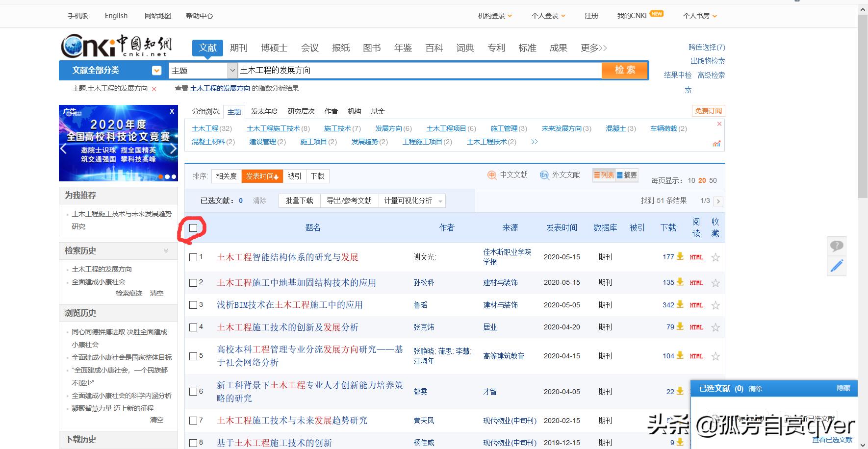The width and height of the screenshot is (868, 449).
Task: Expand the 文献全部分类 category dropdown
Action: point(156,71)
